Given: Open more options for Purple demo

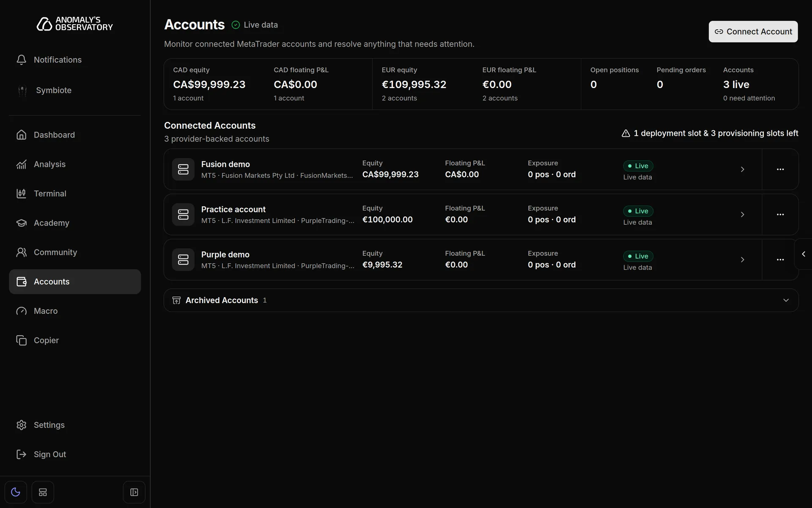Looking at the screenshot, I should tap(780, 260).
